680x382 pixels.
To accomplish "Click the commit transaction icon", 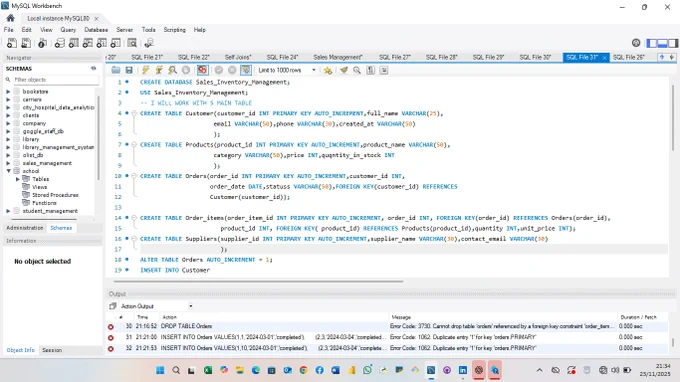I will coord(219,70).
